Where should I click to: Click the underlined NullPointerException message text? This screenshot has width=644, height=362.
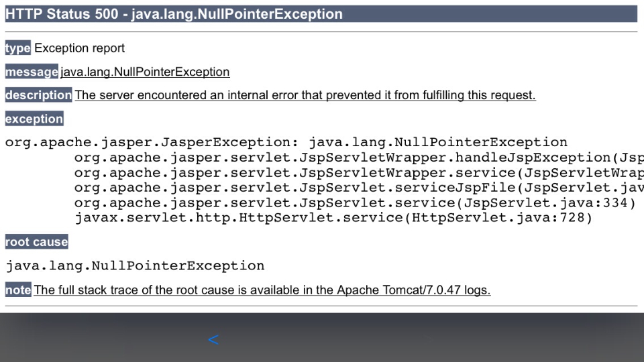coord(145,72)
